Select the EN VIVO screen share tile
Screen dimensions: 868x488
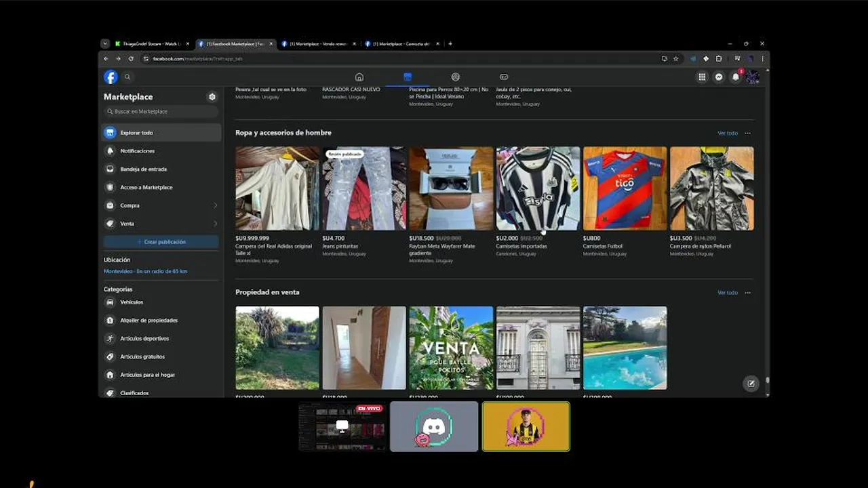[342, 426]
